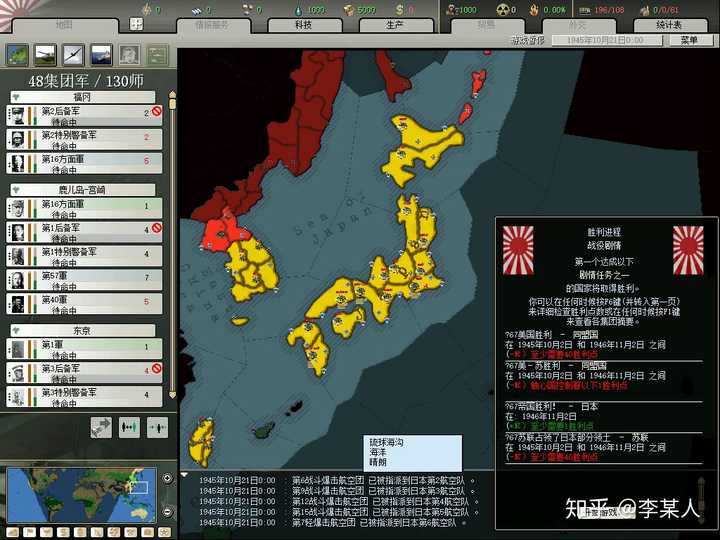Click the transport capacity truck icon

click(585, 10)
